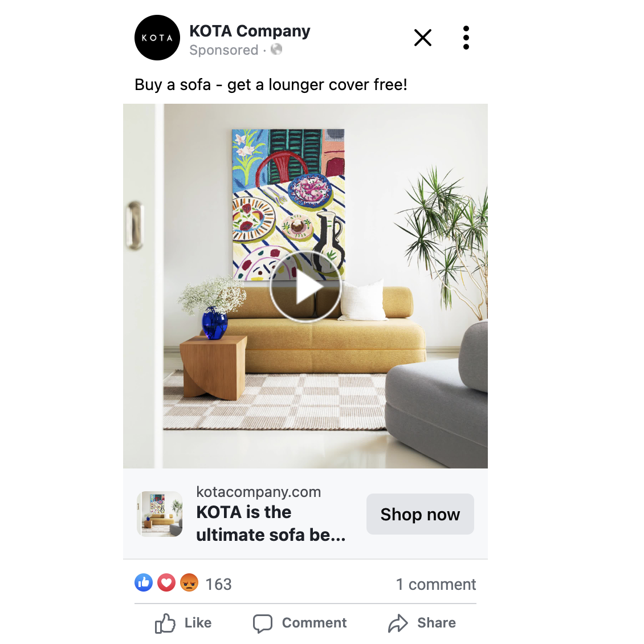This screenshot has height=644, width=644.
Task: Click the globe public audience icon
Action: 276,49
